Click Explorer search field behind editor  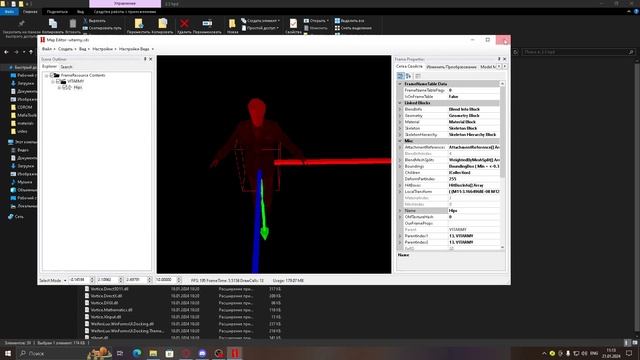[x=578, y=52]
